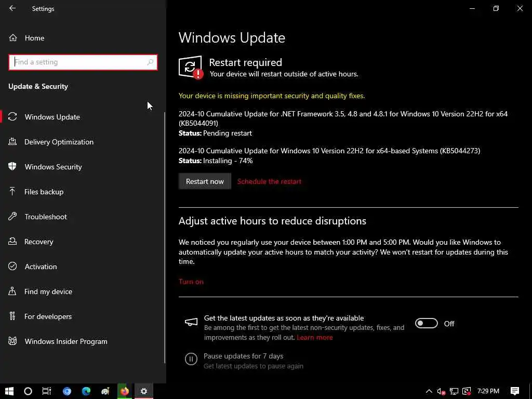Open the Windows Start menu
Screen dimensions: 532x399
[x=9, y=391]
